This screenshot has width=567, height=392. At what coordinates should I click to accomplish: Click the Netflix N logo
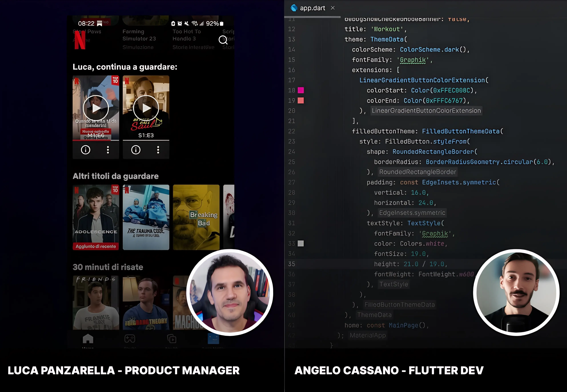tap(80, 40)
